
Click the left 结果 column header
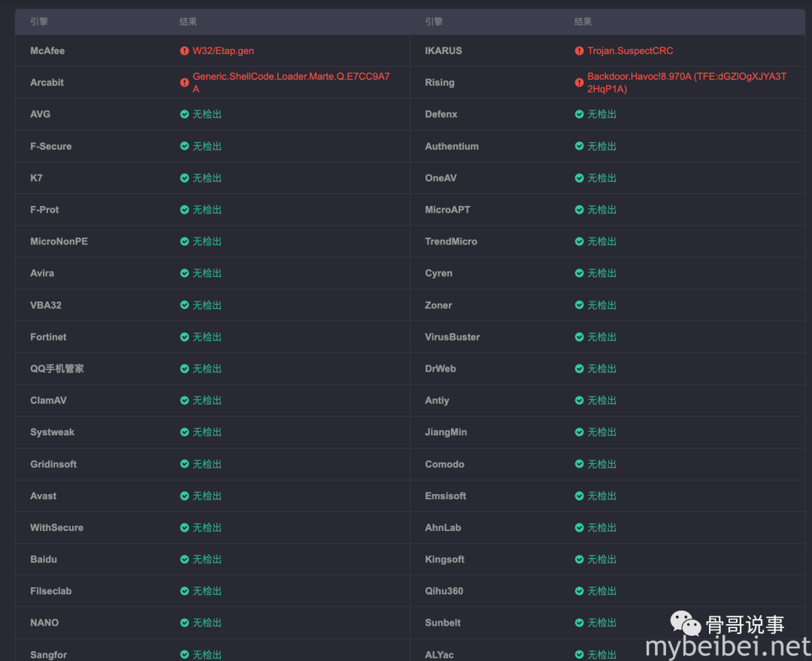188,21
